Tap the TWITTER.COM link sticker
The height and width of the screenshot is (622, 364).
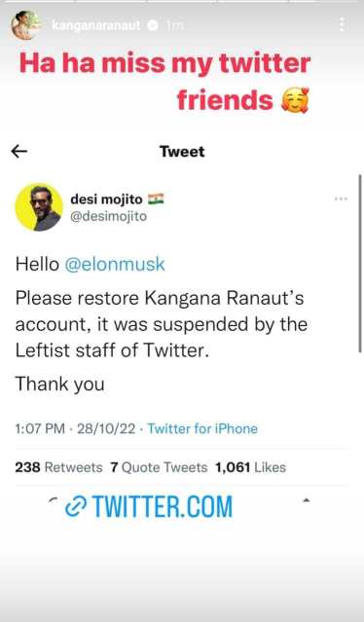pyautogui.click(x=149, y=506)
